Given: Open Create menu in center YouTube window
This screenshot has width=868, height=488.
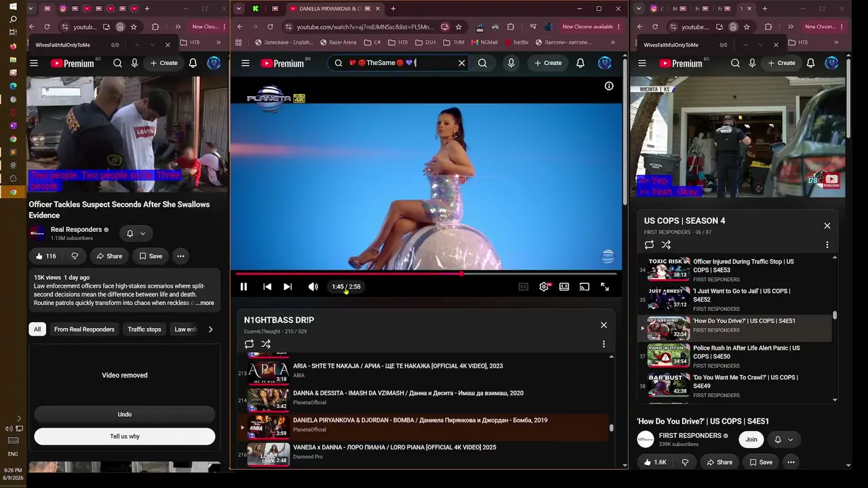Looking at the screenshot, I should [548, 63].
